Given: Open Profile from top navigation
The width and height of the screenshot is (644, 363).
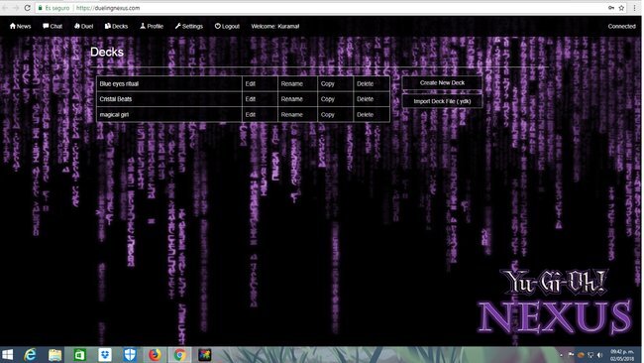Looking at the screenshot, I should pyautogui.click(x=152, y=27).
